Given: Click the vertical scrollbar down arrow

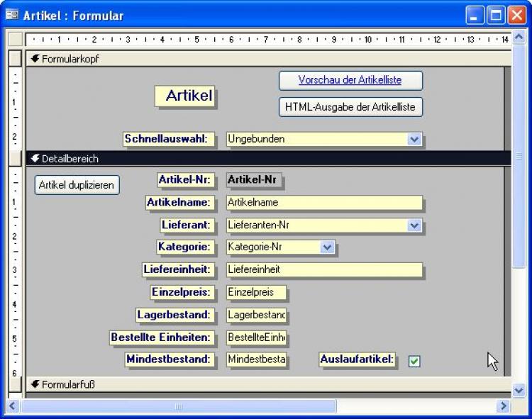Looking at the screenshot, I should pos(519,389).
